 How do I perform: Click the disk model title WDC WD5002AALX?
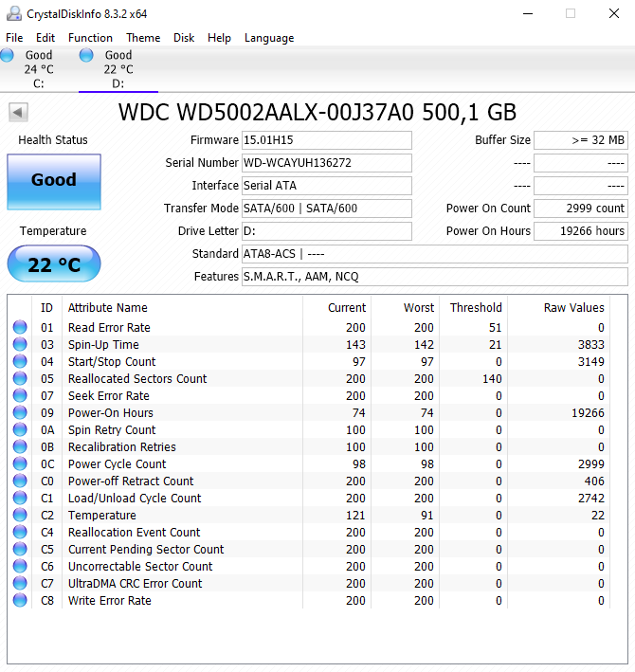[x=317, y=112]
